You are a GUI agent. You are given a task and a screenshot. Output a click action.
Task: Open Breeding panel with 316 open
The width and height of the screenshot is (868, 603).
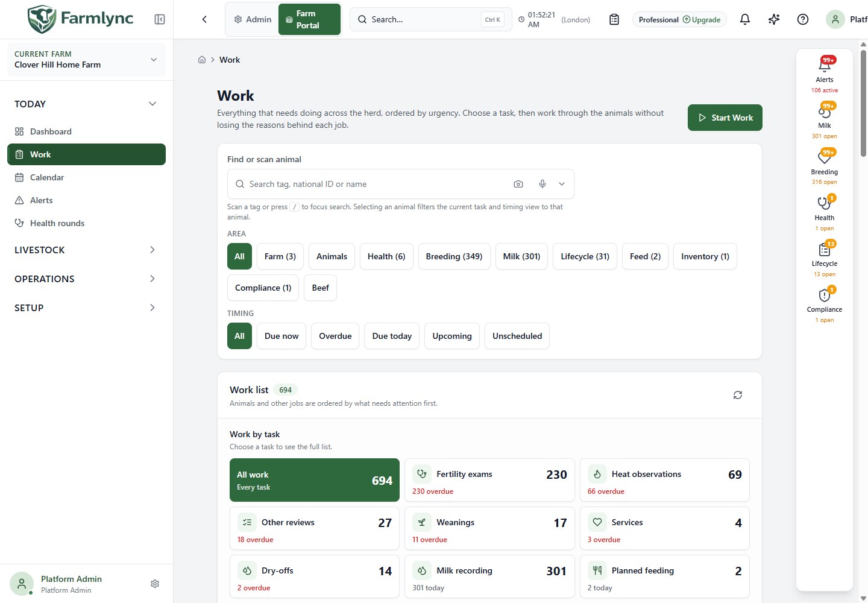click(825, 166)
